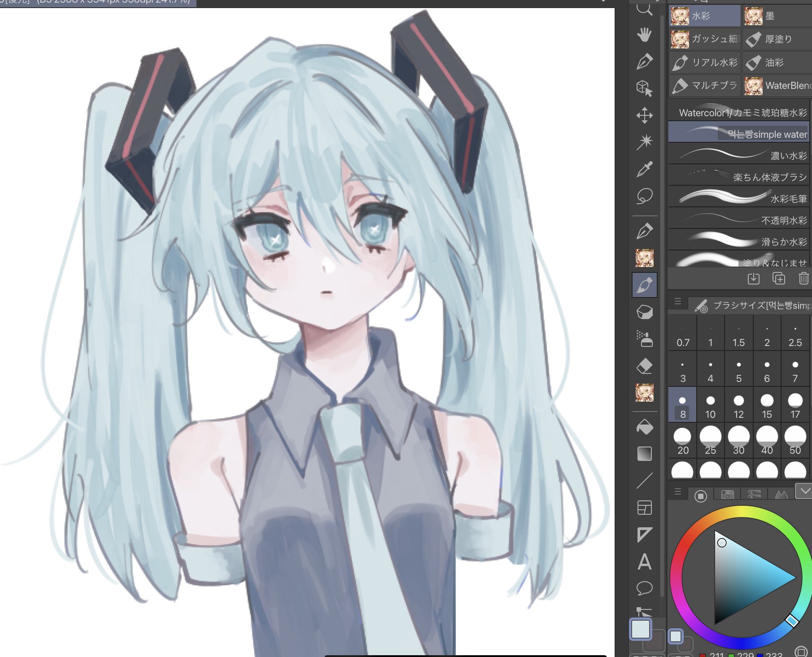Select the Correct line tool

pyautogui.click(x=645, y=612)
